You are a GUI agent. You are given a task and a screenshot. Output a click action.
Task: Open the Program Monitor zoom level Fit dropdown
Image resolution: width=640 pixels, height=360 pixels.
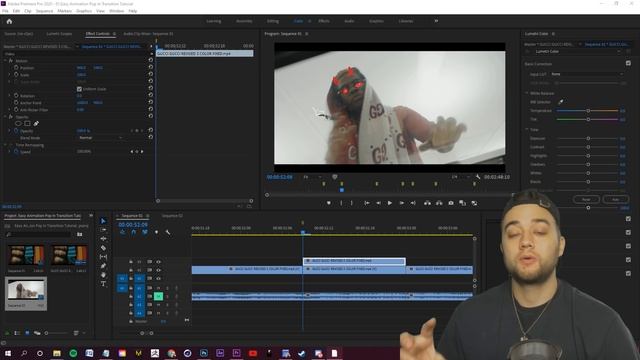point(312,177)
